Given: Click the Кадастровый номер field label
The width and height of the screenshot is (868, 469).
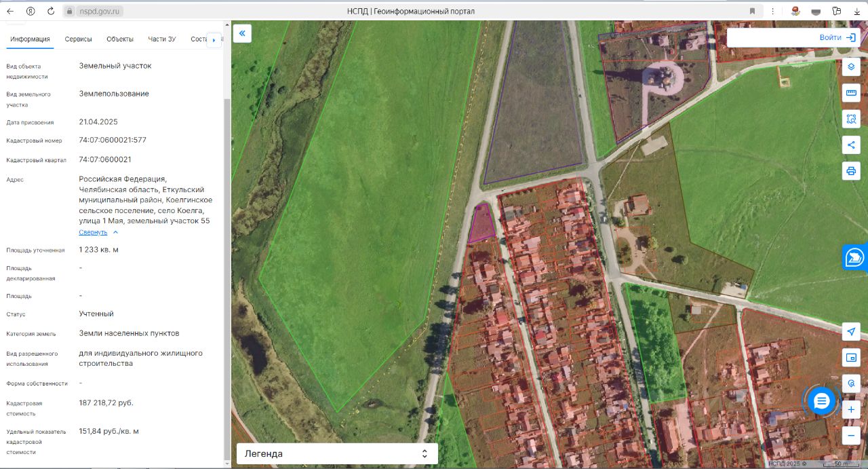Looking at the screenshot, I should tap(34, 141).
